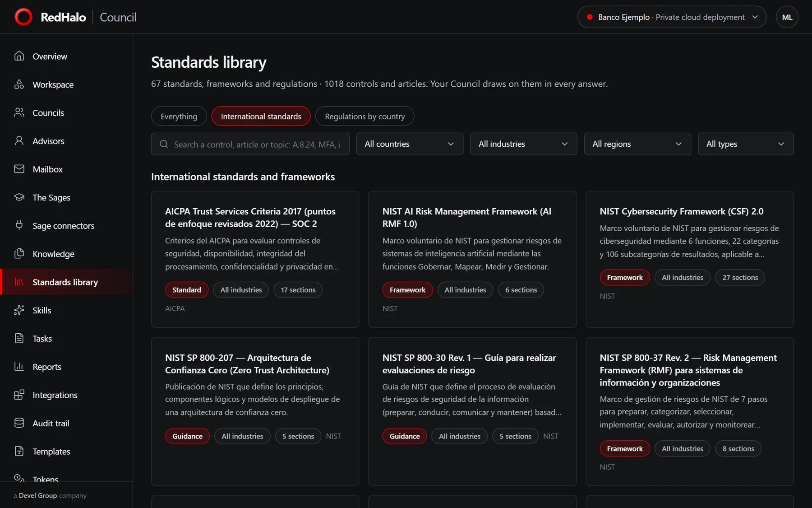This screenshot has height=508, width=812.
Task: Select the International standards tab
Action: point(261,117)
